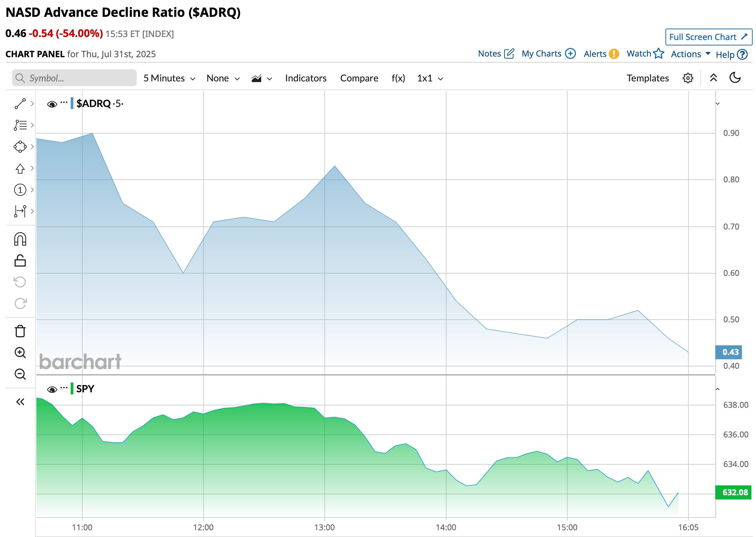The image size is (756, 537).
Task: Collapse the left drawing toolbar
Action: [x=20, y=402]
